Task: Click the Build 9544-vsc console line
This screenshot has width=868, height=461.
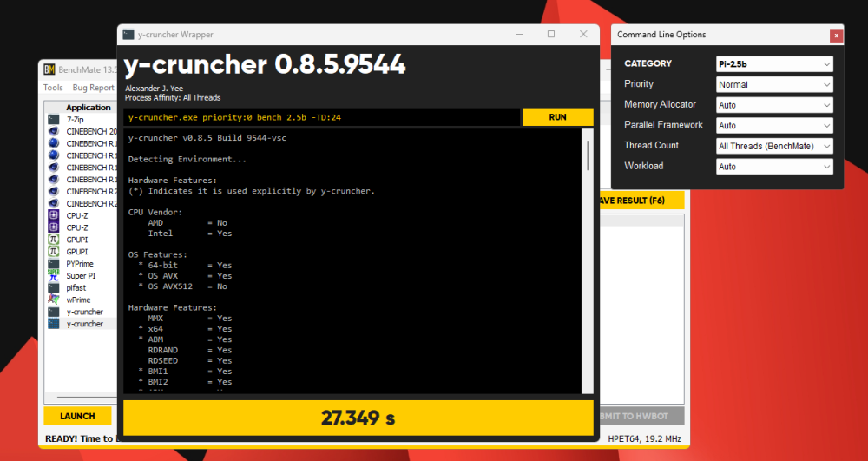Action: 207,138
